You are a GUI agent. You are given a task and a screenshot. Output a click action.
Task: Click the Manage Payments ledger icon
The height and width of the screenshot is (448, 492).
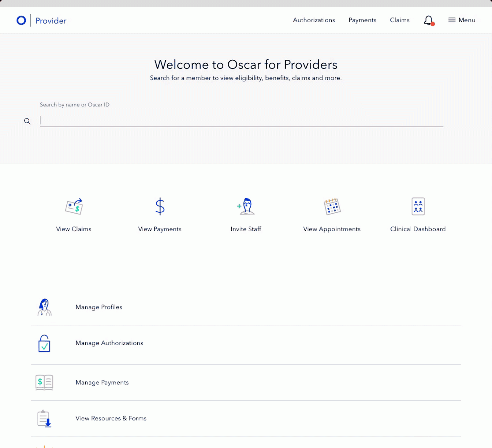(x=44, y=382)
